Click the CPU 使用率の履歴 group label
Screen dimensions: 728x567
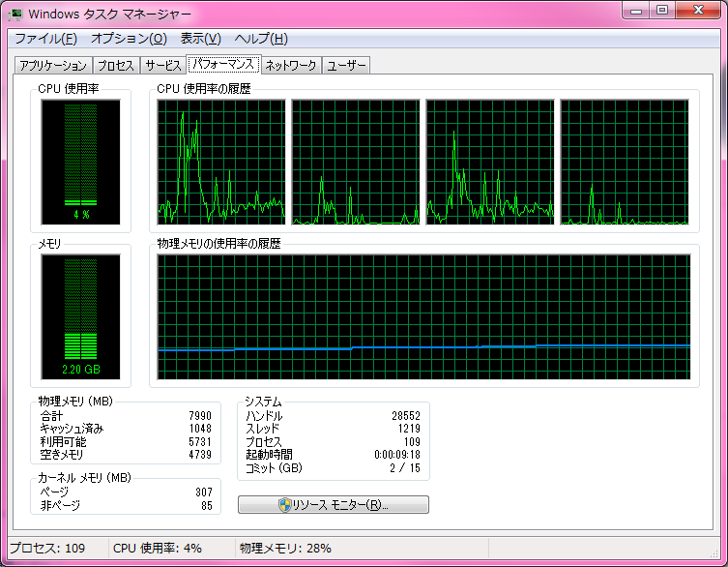(x=204, y=89)
